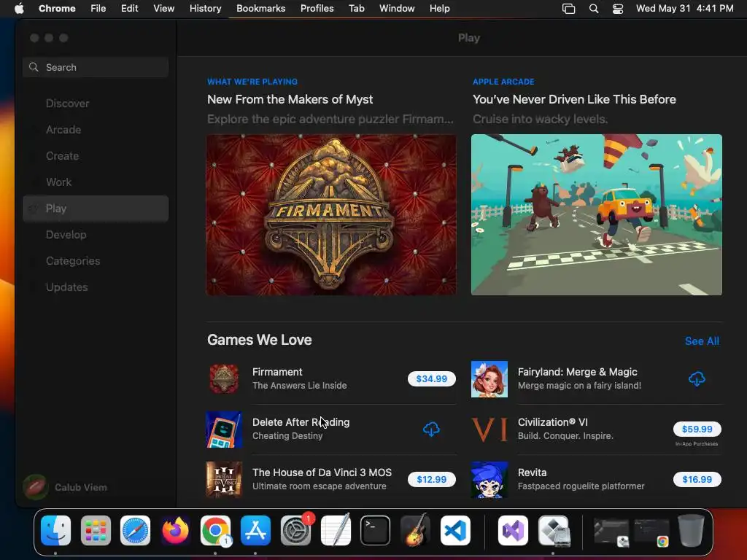Click the App Store icon in the Dock
The width and height of the screenshot is (747, 560).
255,531
